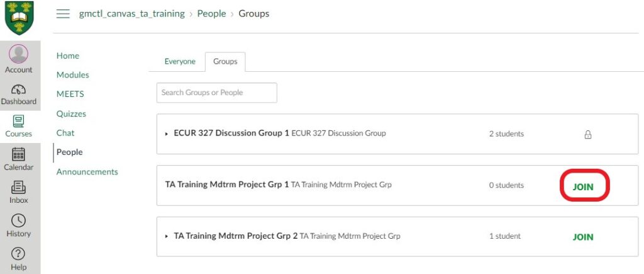Open the History clock icon
Screen dimensions: 644x274
(19, 220)
